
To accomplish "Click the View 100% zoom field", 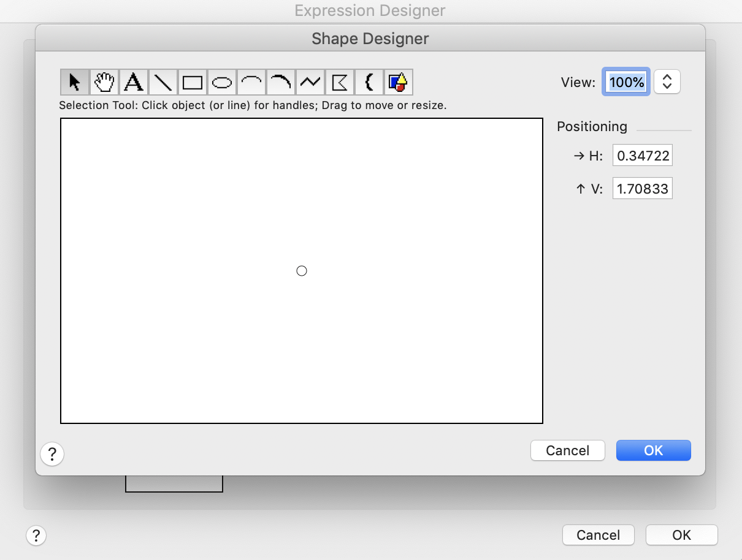I will (626, 82).
